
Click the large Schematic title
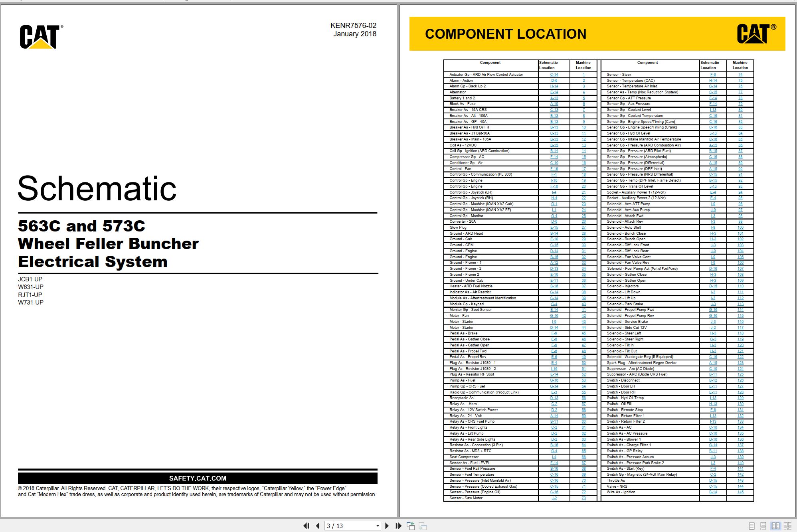click(97, 188)
